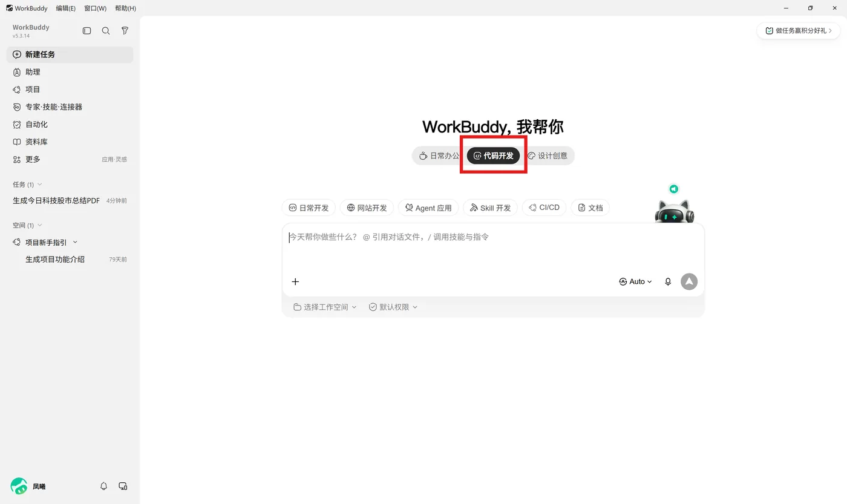Choose the 网站开发 chip

click(x=367, y=208)
